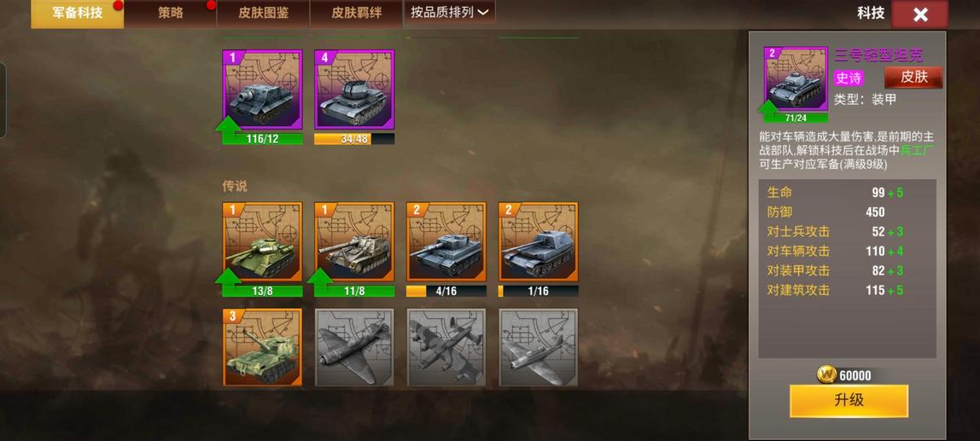Open the 皮肤羁绊 tab

coord(356,13)
